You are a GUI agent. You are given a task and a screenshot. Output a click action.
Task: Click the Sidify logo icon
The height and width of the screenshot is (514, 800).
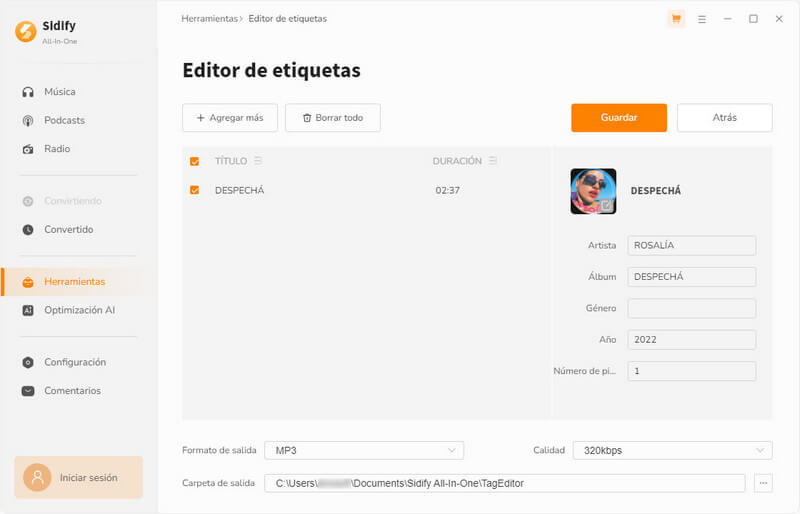point(26,31)
